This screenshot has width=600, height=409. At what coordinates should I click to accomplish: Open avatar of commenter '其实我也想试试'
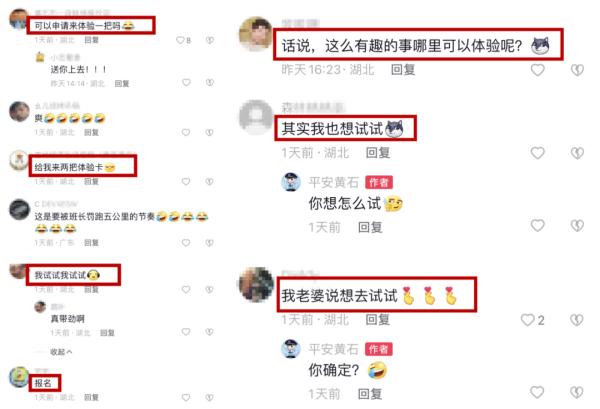click(x=256, y=117)
